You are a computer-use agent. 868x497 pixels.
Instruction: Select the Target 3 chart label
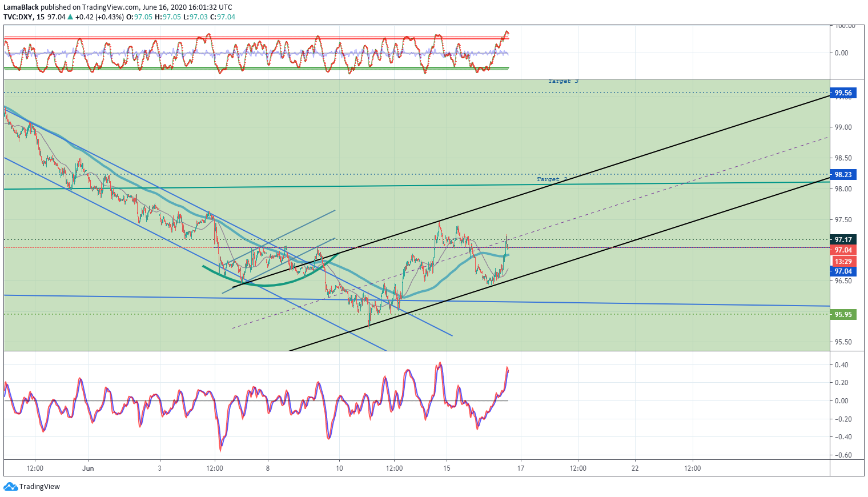(x=563, y=81)
